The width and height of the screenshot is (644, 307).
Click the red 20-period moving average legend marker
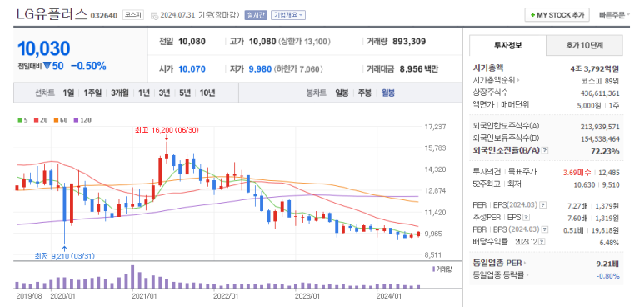click(x=36, y=120)
